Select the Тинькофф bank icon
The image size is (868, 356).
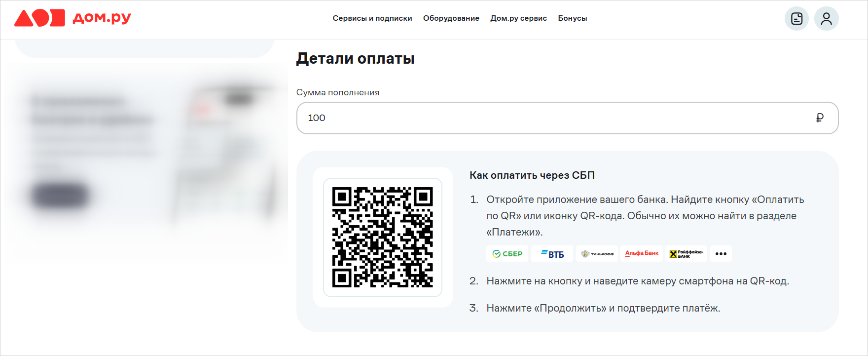point(597,254)
